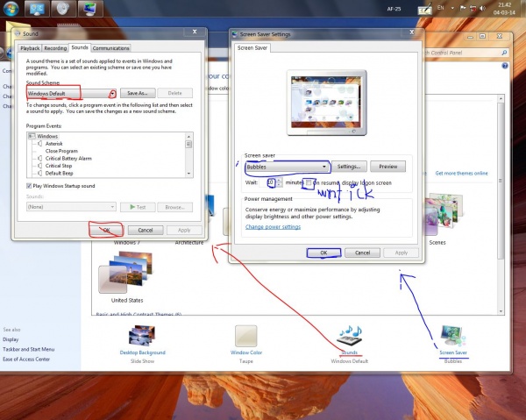The width and height of the screenshot is (526, 420).
Task: Click the Screen Saver link below its icon
Action: (x=453, y=352)
